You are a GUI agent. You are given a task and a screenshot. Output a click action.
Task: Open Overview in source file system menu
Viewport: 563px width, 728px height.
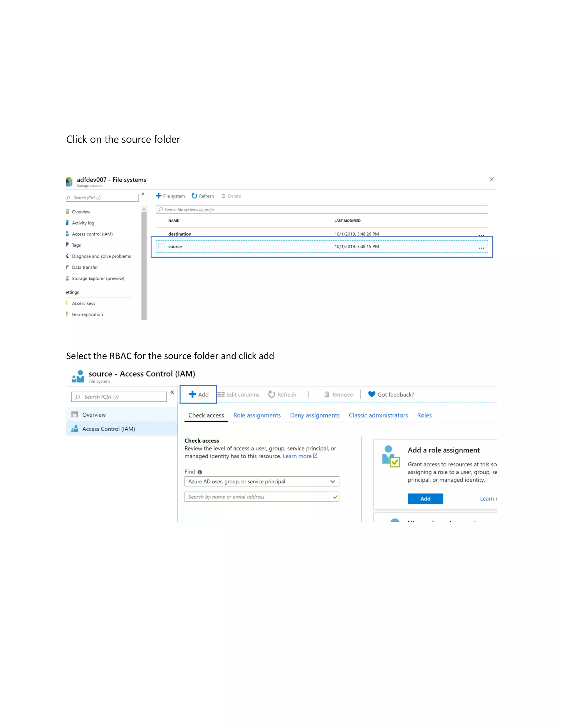(122, 415)
